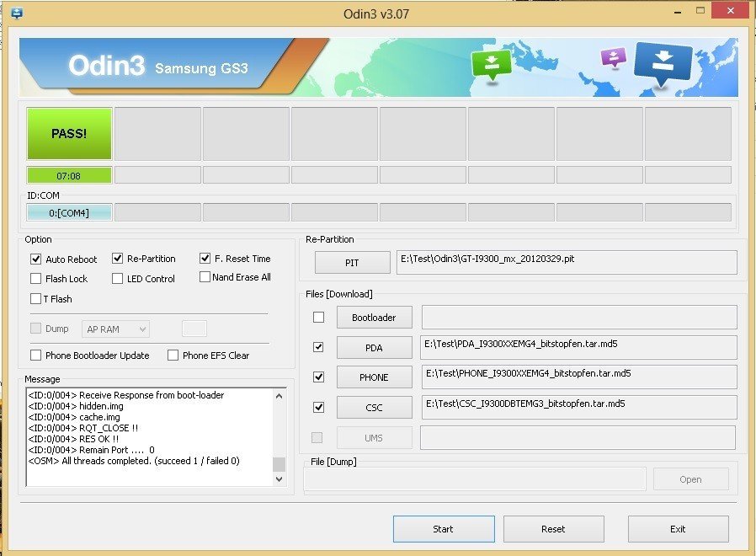
Task: Uncheck the PDA file checkbox
Action: click(318, 347)
